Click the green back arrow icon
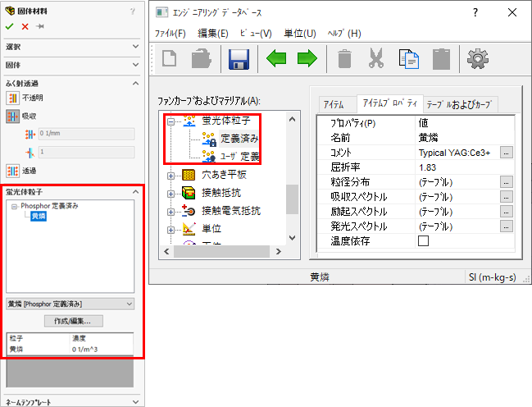Image resolution: width=532 pixels, height=407 pixels. (x=276, y=58)
